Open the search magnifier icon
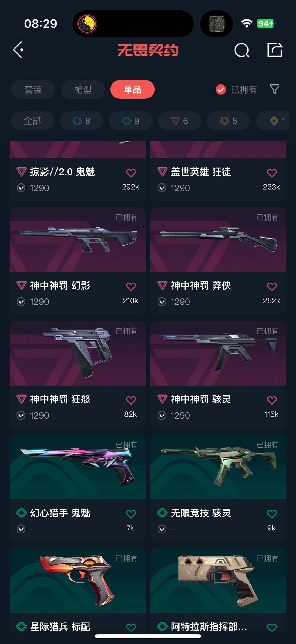 (x=242, y=50)
